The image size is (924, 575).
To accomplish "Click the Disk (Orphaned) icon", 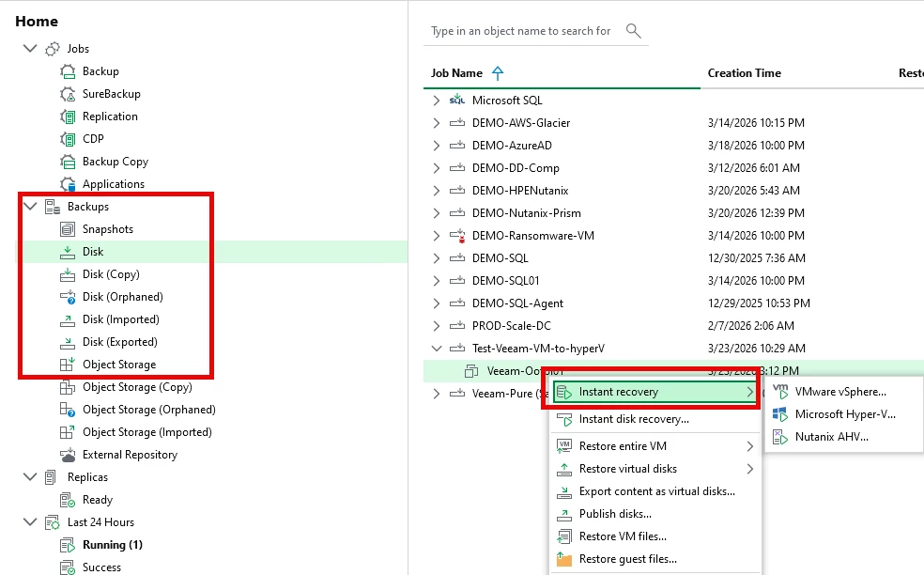I will [x=68, y=297].
